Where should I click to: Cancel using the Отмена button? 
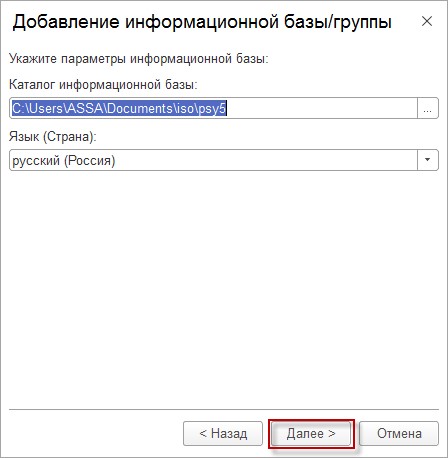pyautogui.click(x=399, y=433)
